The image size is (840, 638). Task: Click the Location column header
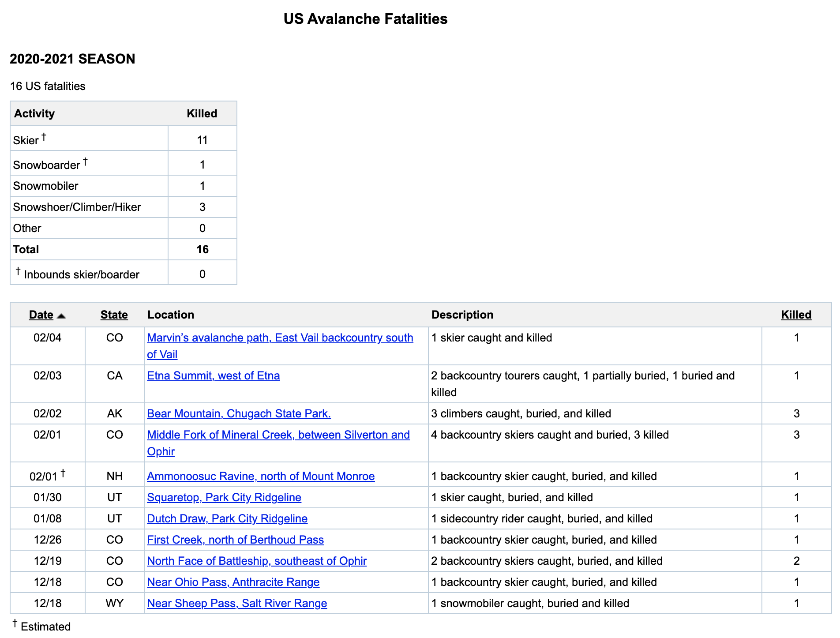point(171,315)
